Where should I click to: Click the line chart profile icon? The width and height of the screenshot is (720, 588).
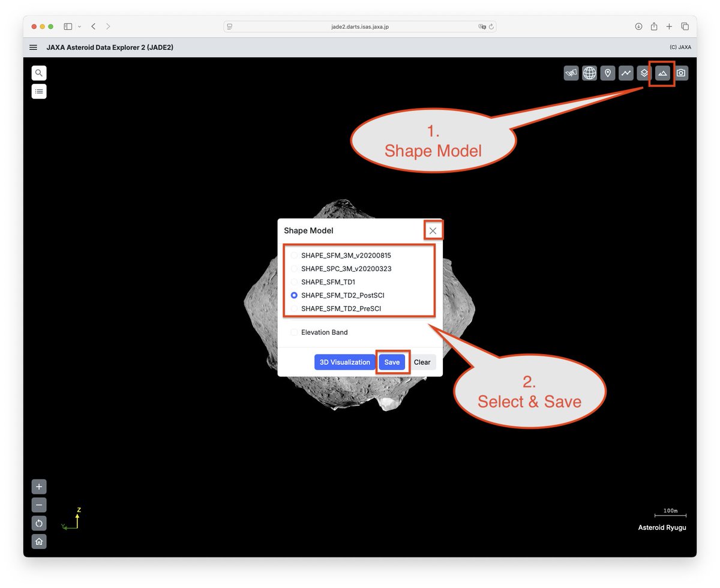point(626,73)
